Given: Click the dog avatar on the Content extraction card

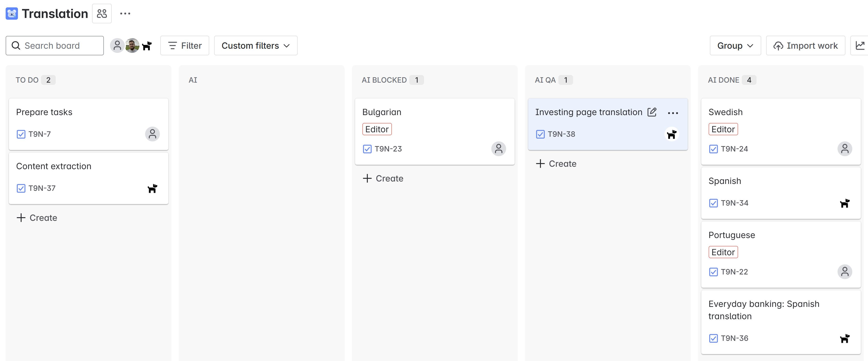Looking at the screenshot, I should [x=153, y=188].
